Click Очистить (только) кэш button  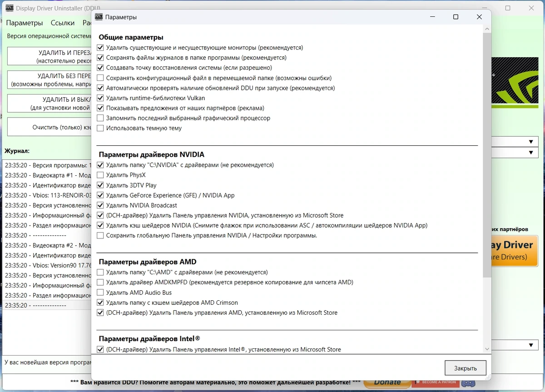click(x=50, y=127)
